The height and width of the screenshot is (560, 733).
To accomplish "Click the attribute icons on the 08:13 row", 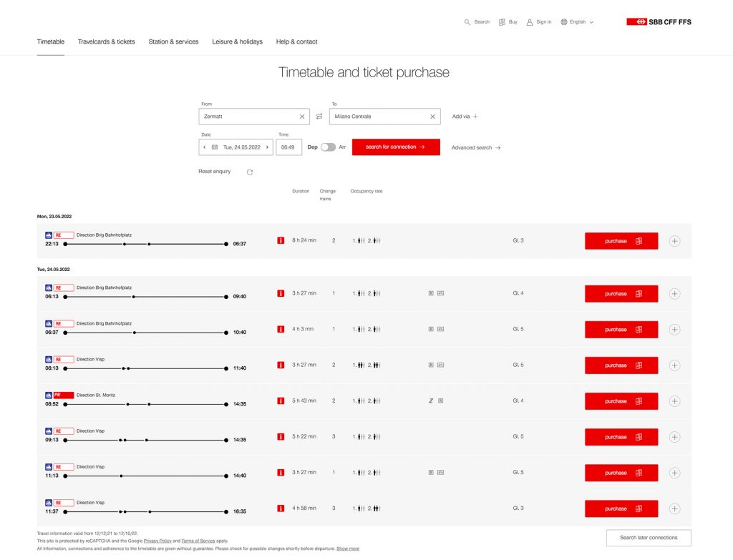I will pos(436,365).
